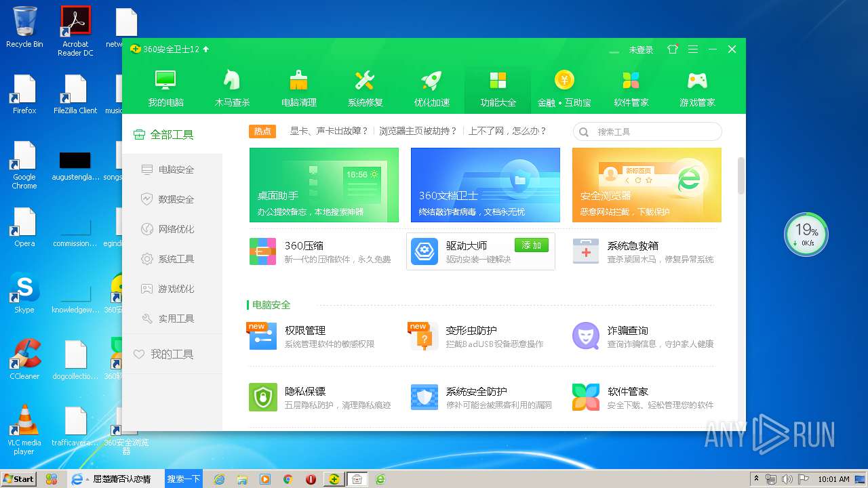Select 电脑安全 category in sidebar

tap(172, 169)
